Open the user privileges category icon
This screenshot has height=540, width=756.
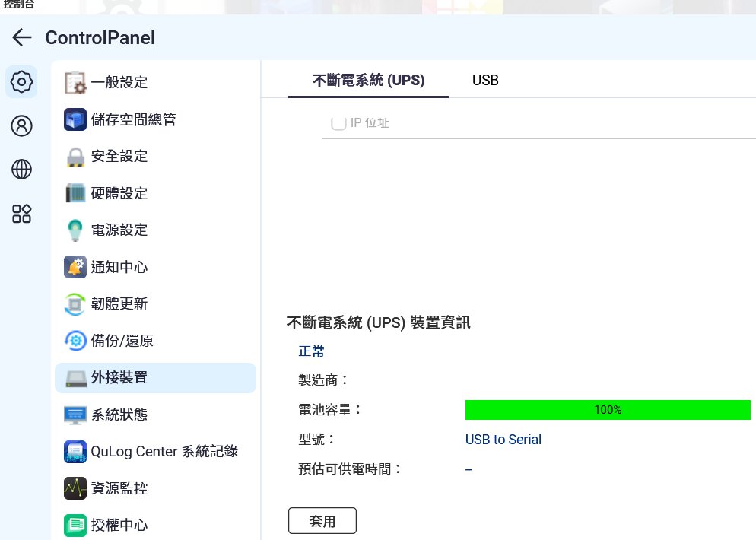[x=21, y=125]
